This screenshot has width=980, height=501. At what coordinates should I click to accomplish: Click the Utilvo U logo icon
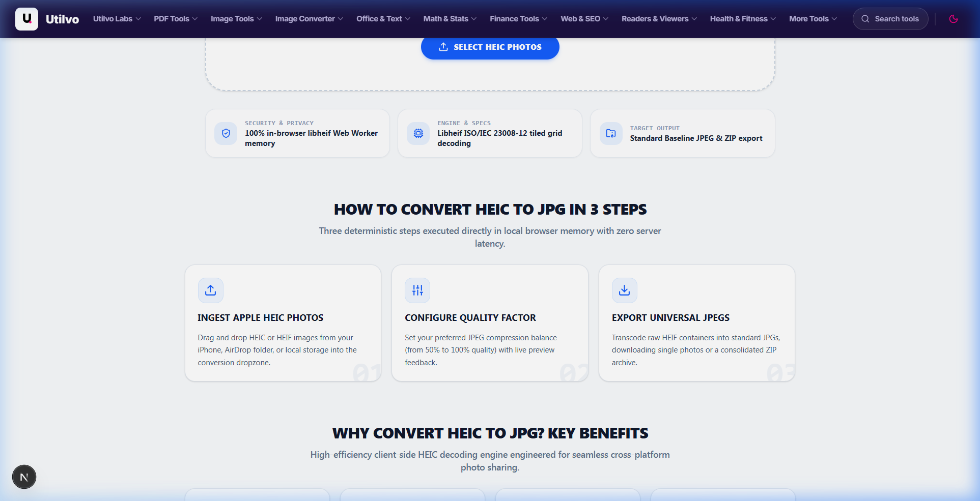pyautogui.click(x=26, y=19)
